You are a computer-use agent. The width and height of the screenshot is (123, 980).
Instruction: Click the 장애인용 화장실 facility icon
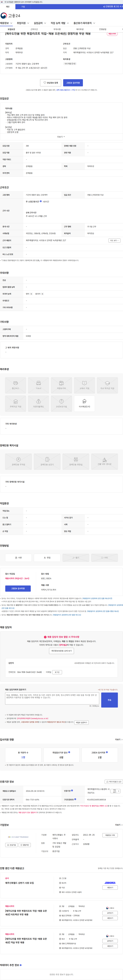coord(76,462)
